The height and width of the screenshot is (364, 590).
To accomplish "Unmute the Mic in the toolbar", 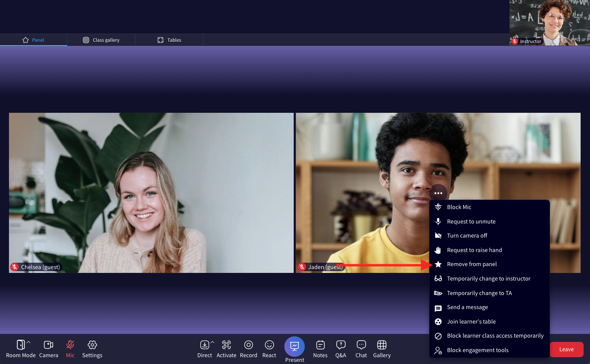I will click(x=70, y=349).
